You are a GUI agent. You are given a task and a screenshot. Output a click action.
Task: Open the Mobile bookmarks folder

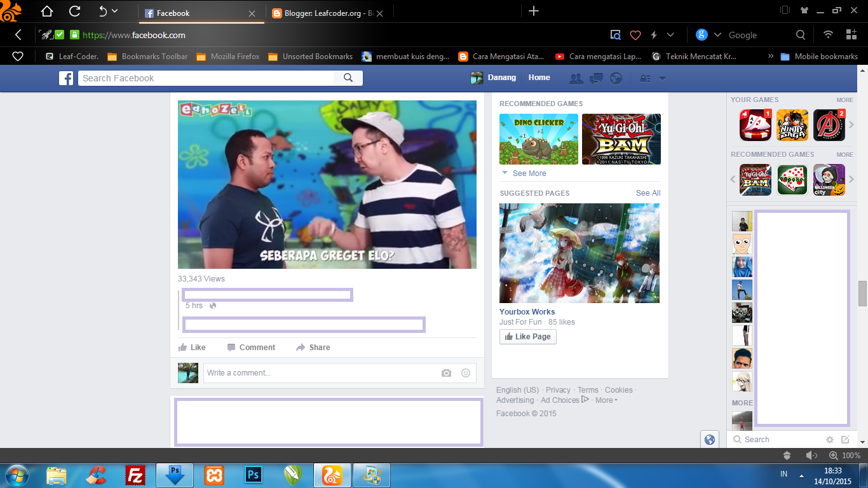coord(819,57)
